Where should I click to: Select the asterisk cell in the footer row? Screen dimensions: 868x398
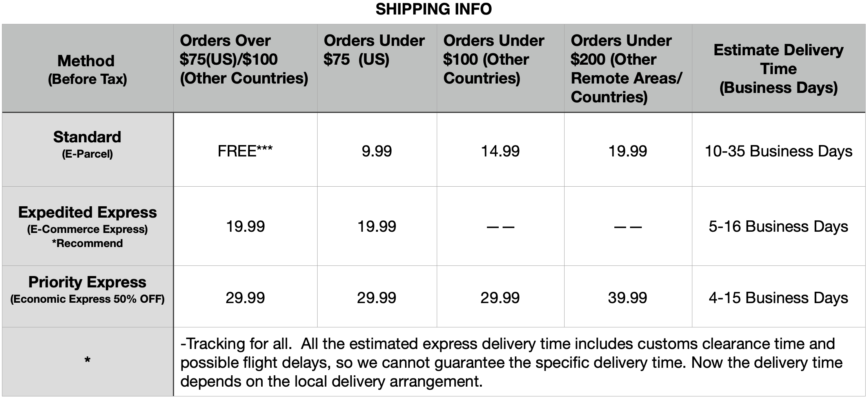coord(87,361)
